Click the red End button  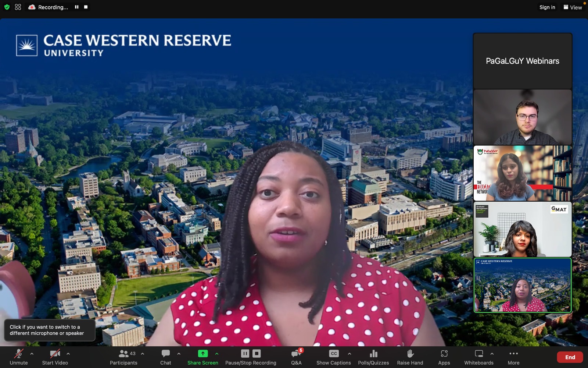click(570, 357)
